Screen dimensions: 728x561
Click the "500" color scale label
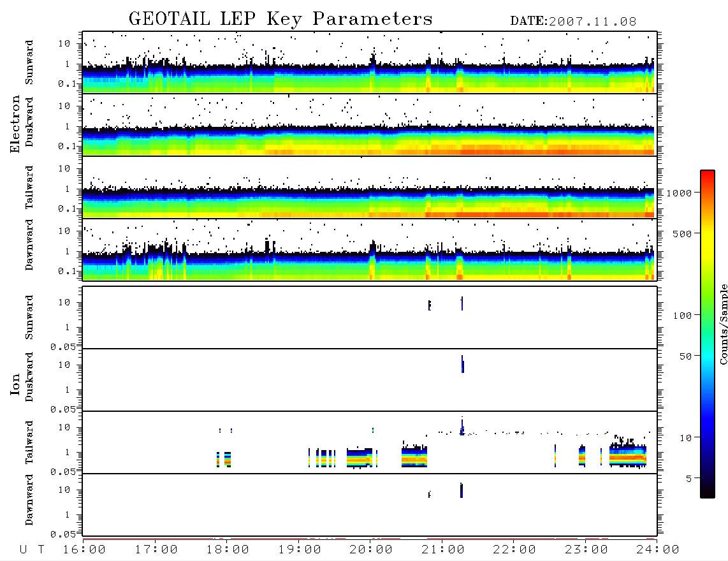click(x=682, y=234)
